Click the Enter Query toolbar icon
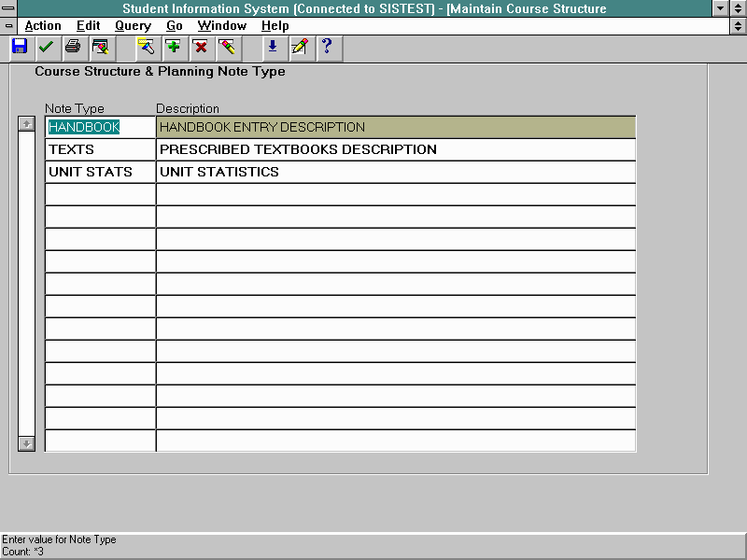Screen dimensions: 747x560 coord(147,47)
